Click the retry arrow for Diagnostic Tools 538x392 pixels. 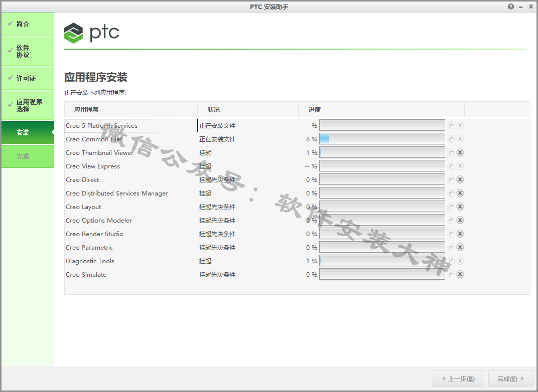[451, 261]
